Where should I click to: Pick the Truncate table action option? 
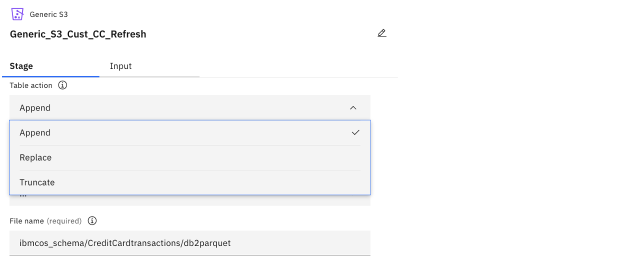[x=37, y=182]
